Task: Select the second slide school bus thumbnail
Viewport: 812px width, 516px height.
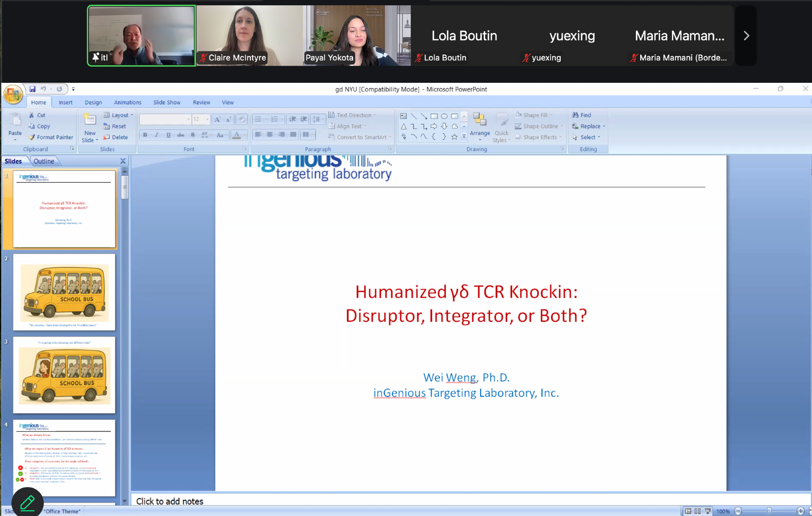Action: pyautogui.click(x=64, y=292)
